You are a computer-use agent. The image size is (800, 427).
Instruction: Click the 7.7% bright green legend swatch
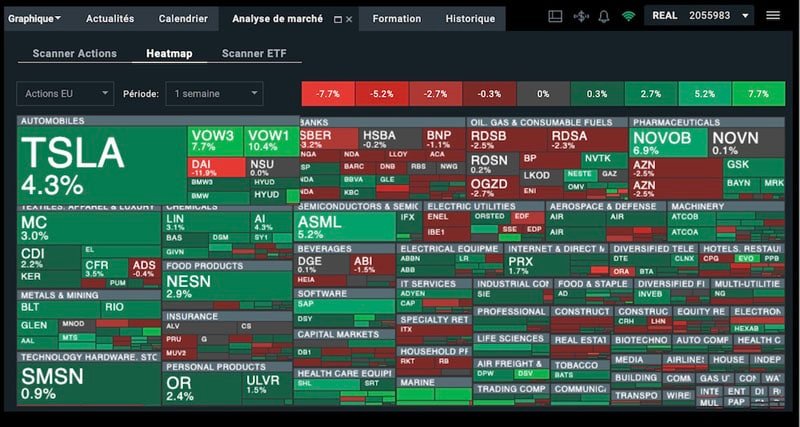point(759,94)
